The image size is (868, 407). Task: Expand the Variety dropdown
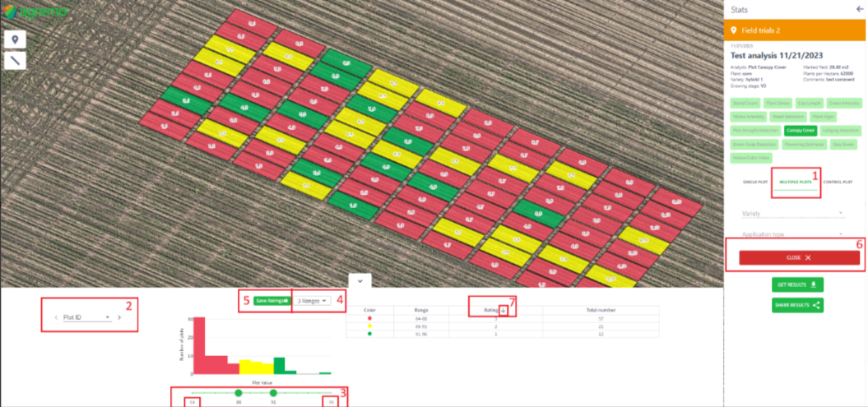pos(788,213)
